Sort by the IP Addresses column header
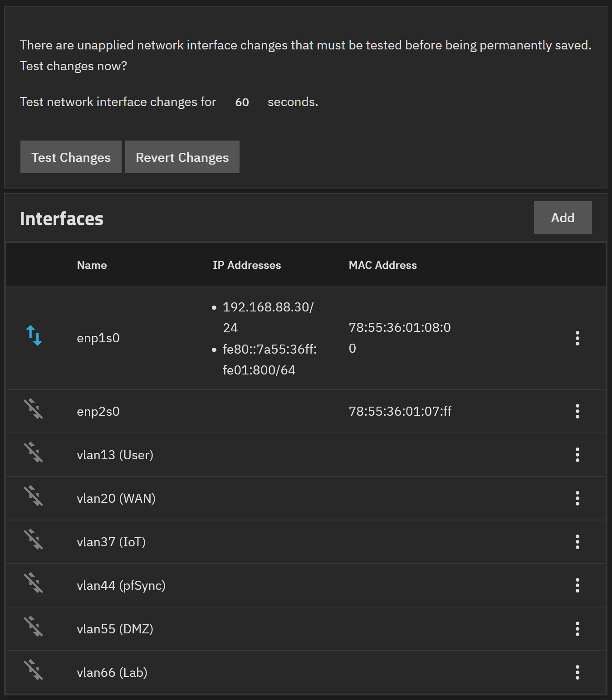 pyautogui.click(x=246, y=265)
